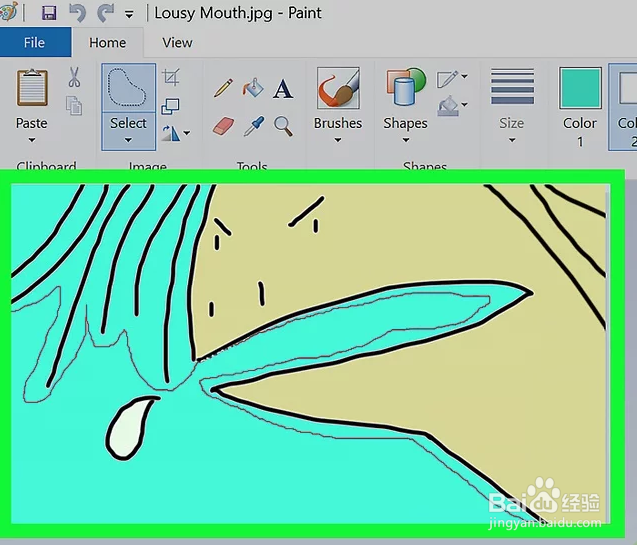Click the Size line thickness icon
Viewport: 637px width, 545px height.
coord(512,87)
